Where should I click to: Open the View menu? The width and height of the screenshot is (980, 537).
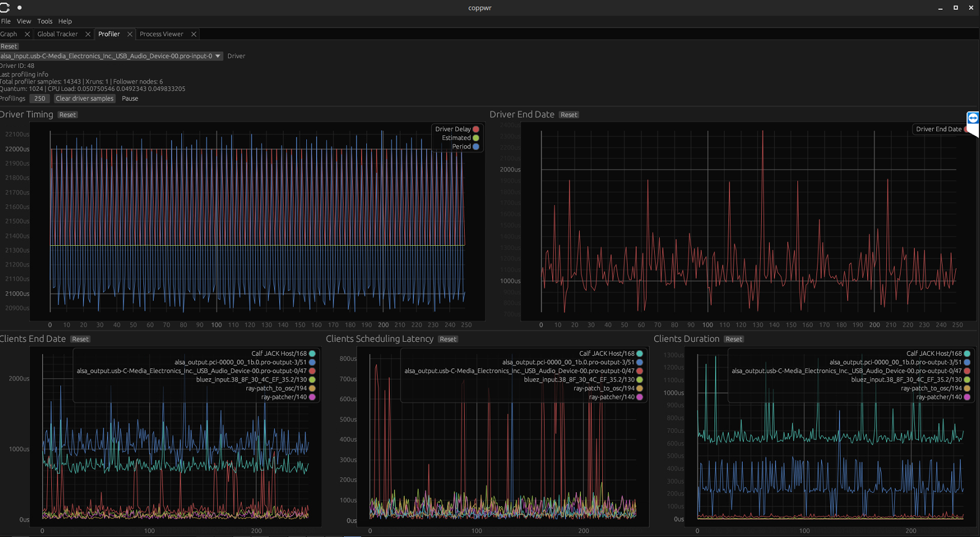(x=24, y=21)
